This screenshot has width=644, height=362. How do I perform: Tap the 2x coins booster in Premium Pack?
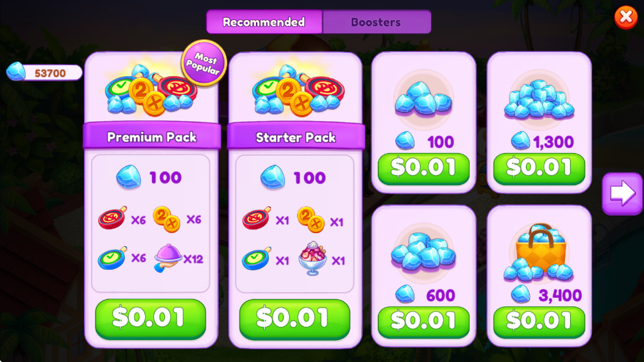(x=166, y=219)
